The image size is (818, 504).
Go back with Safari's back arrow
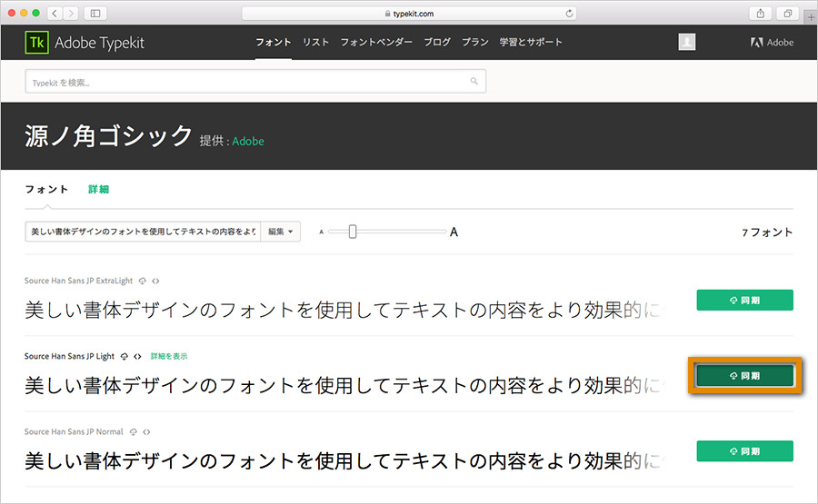point(55,13)
